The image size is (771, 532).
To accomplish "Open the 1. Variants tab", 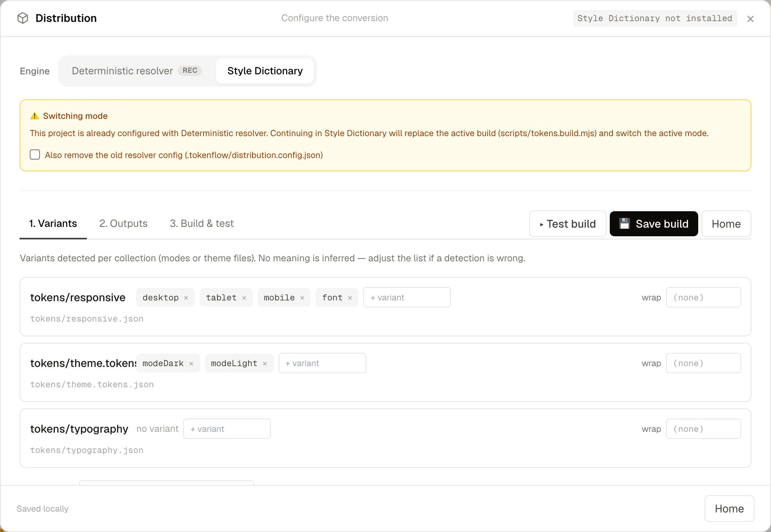I will point(53,223).
